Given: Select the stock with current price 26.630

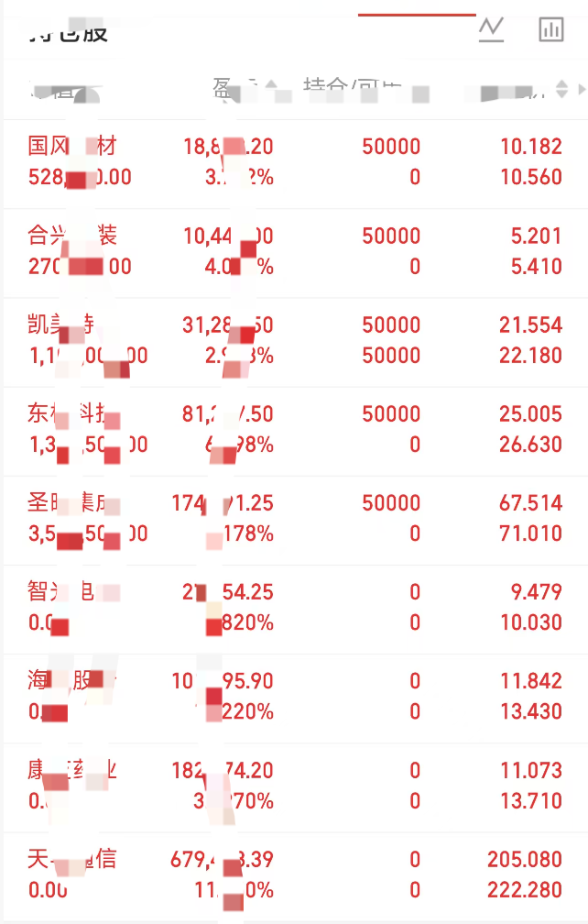Looking at the screenshot, I should click(296, 431).
